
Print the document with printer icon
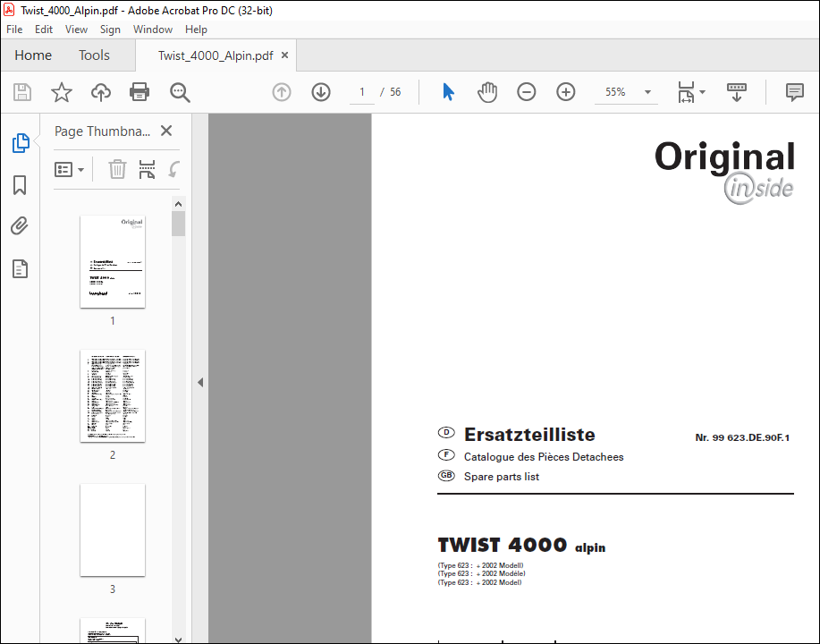click(x=139, y=93)
